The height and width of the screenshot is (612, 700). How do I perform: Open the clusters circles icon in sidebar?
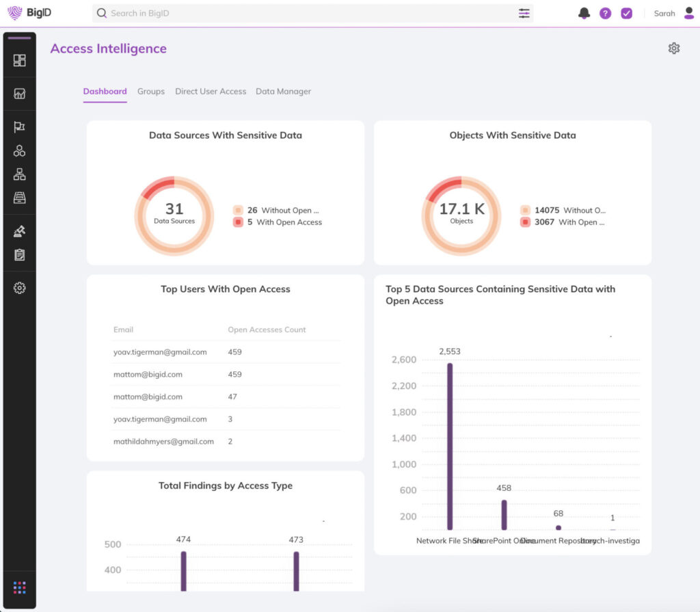pyautogui.click(x=19, y=151)
